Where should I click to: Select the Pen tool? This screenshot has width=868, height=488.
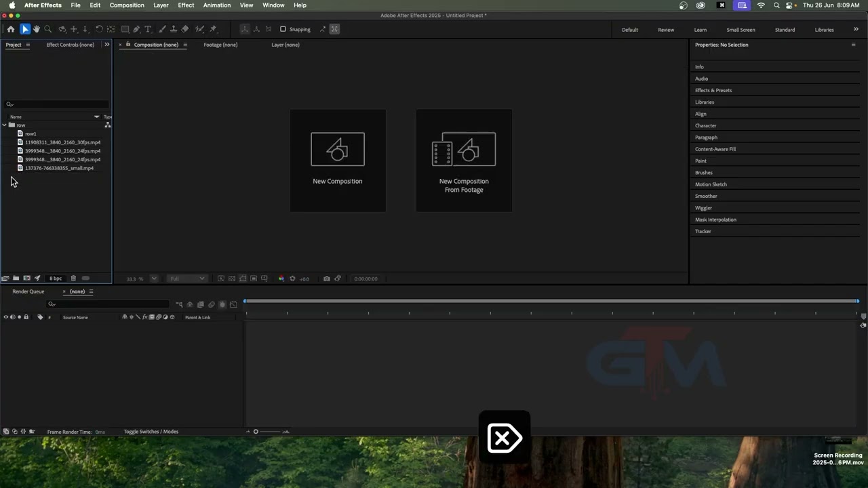click(136, 29)
